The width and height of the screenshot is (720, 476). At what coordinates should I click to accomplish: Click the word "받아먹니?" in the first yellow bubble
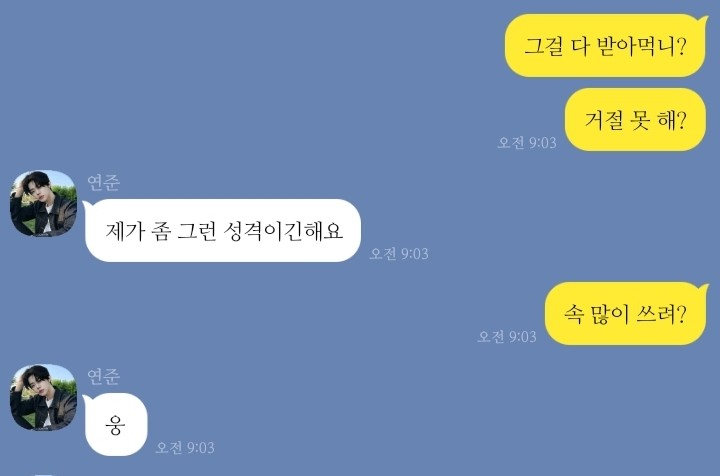click(x=642, y=46)
